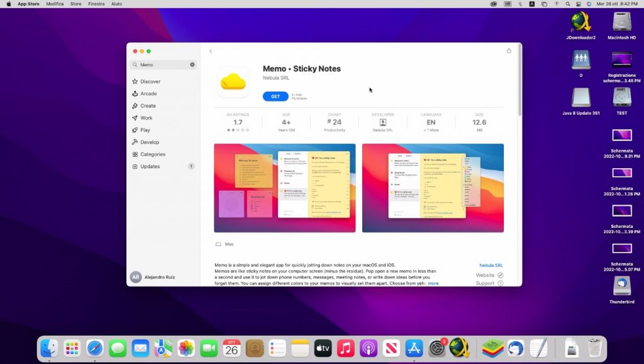This screenshot has width=644, height=364.
Task: Open Updates in the sidebar
Action: [x=150, y=167]
